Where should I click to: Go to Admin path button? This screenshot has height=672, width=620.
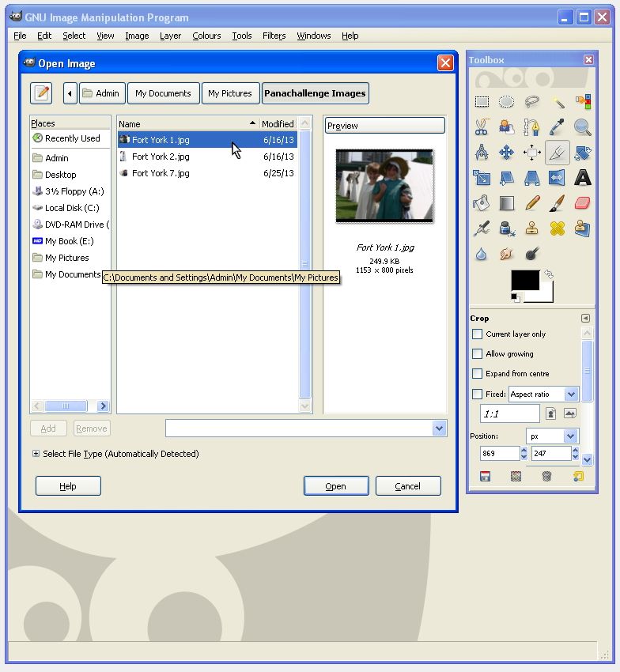click(x=102, y=93)
